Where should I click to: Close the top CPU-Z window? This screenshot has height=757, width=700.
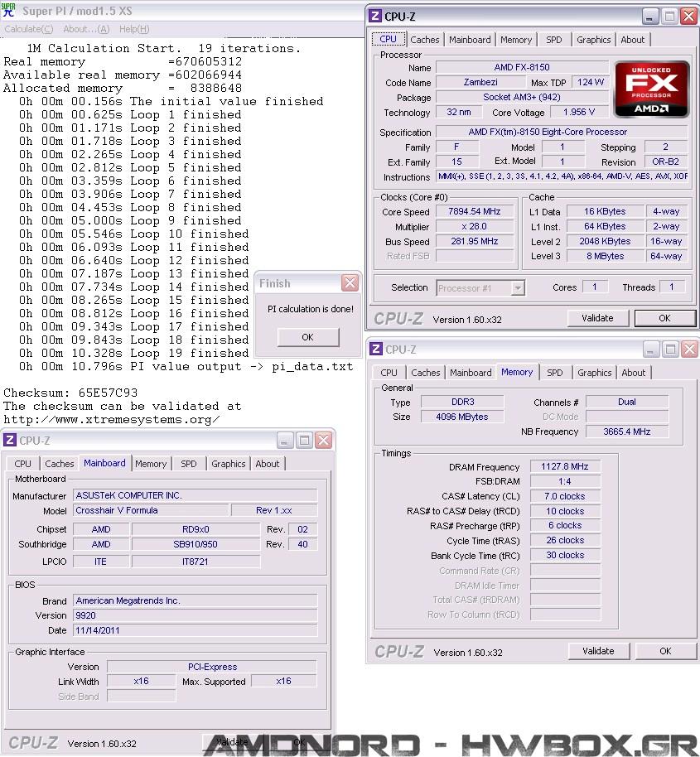tap(688, 17)
